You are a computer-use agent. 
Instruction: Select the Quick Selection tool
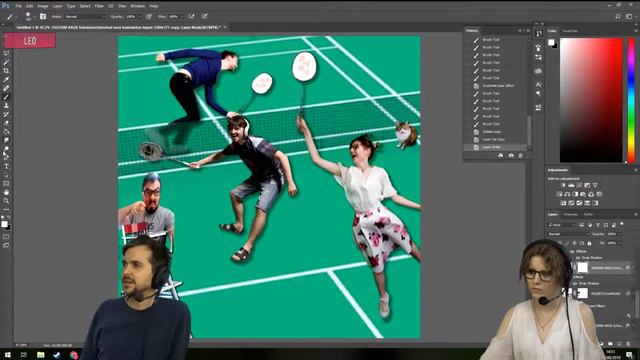(6, 62)
